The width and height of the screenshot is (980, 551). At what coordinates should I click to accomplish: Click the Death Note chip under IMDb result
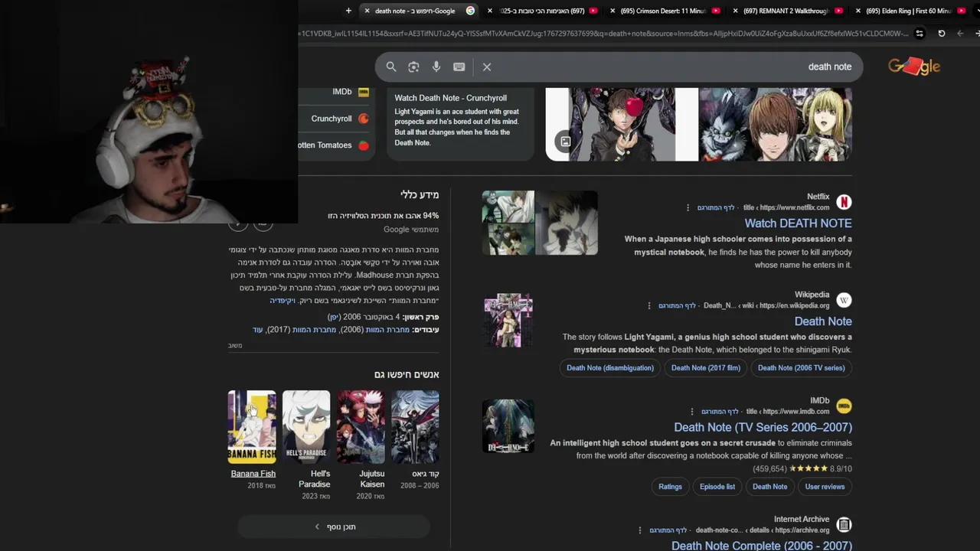[769, 487]
